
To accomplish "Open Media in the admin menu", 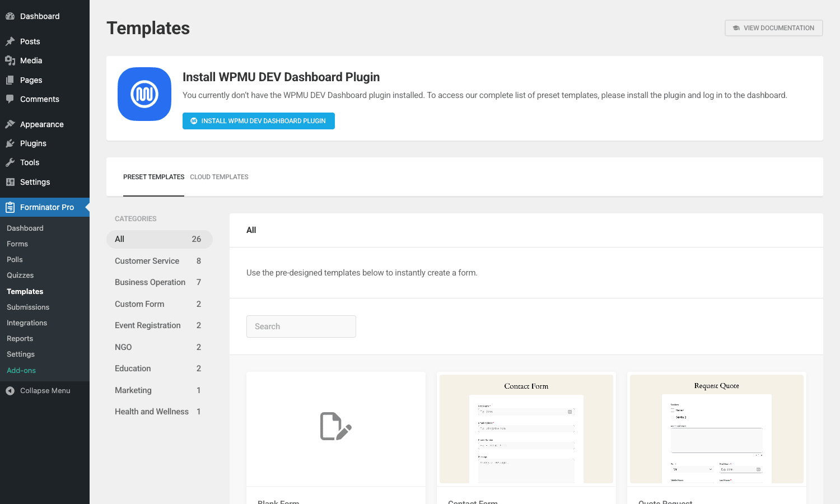I will [x=31, y=60].
